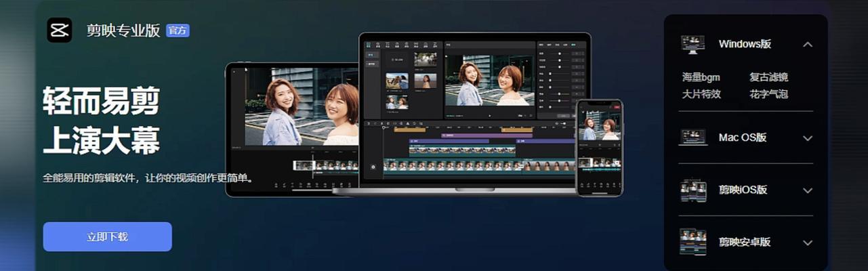Image resolution: width=868 pixels, height=271 pixels.
Task: Click the CapCut scissors logo icon
Action: coord(59,30)
